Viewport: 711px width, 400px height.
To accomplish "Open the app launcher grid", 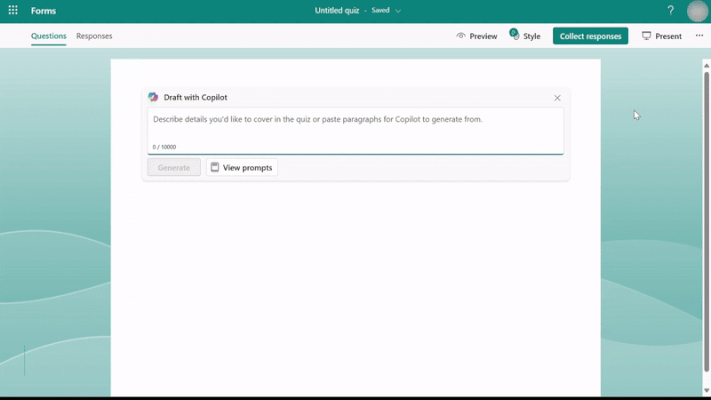I will 13,10.
